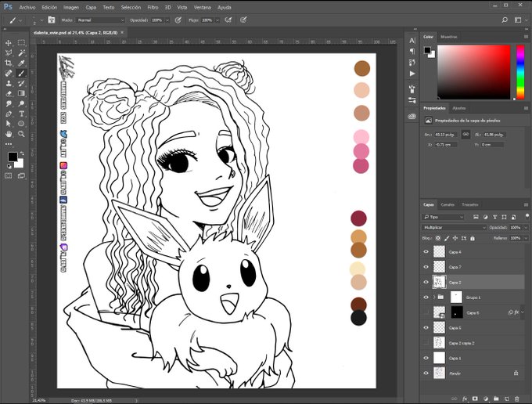Select the Horizontal Type tool
This screenshot has height=404, width=532.
(x=21, y=114)
